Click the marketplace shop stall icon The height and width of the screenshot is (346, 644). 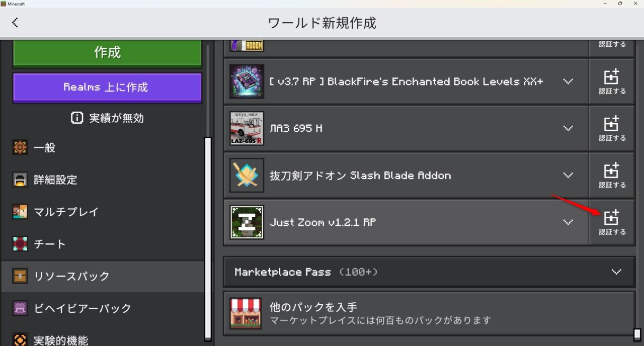246,313
